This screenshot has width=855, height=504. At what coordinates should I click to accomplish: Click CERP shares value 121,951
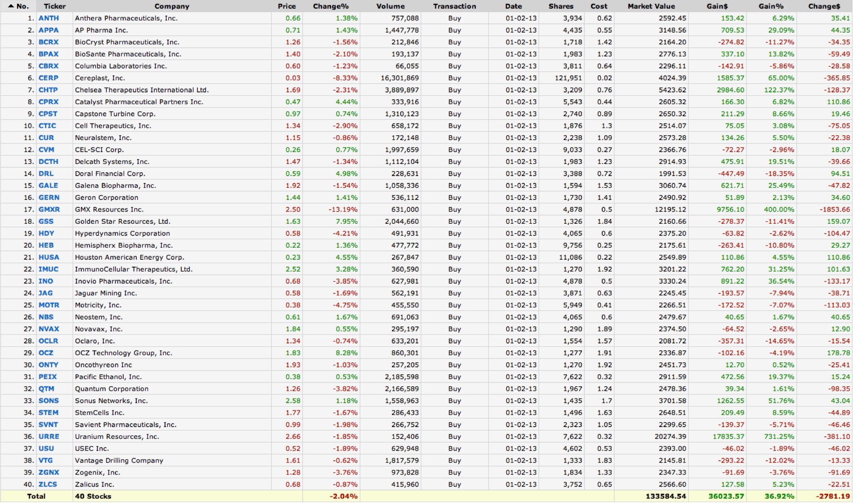[x=569, y=78]
